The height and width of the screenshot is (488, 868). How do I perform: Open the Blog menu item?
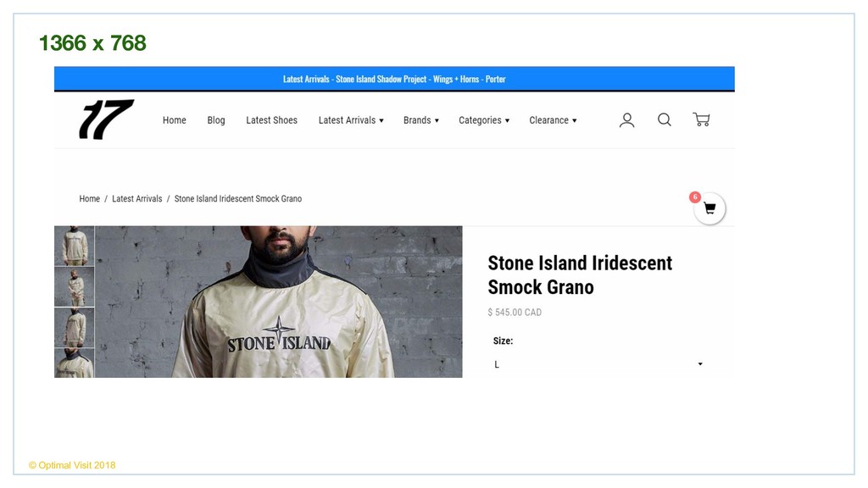(x=216, y=120)
